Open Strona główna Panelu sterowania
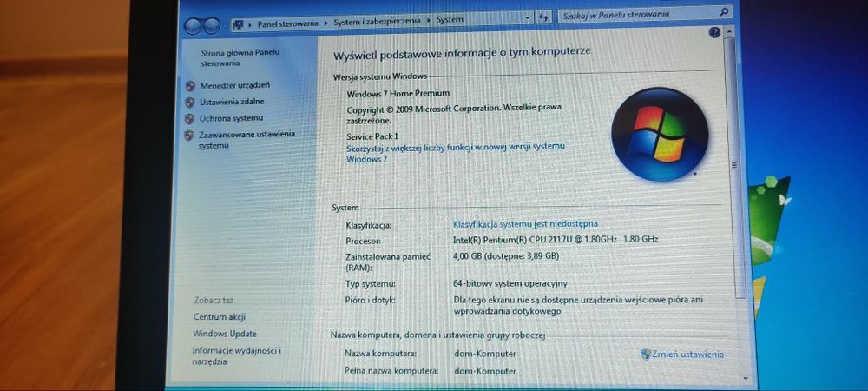 (x=240, y=57)
